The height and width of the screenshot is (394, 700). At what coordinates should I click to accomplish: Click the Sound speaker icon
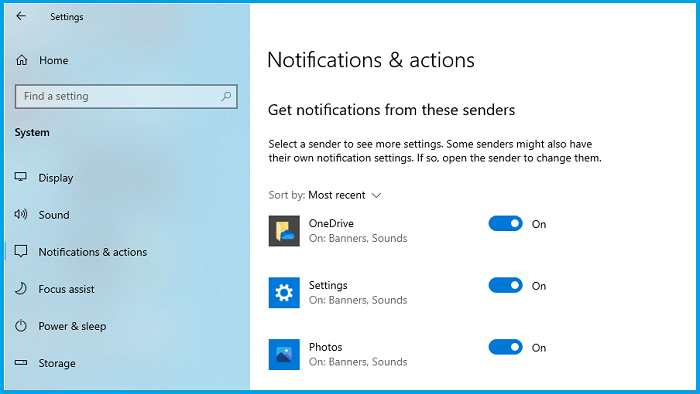(21, 214)
